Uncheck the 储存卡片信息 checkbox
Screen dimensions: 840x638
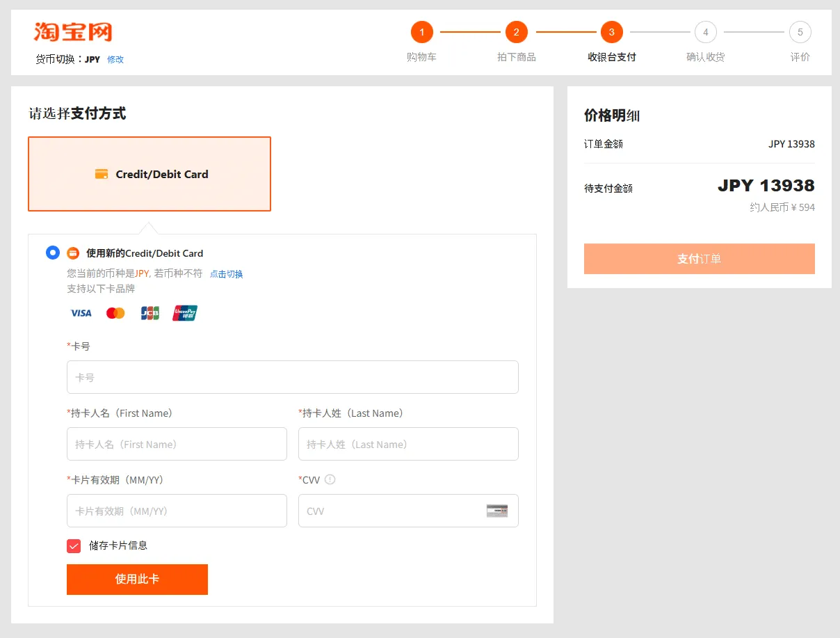[74, 545]
